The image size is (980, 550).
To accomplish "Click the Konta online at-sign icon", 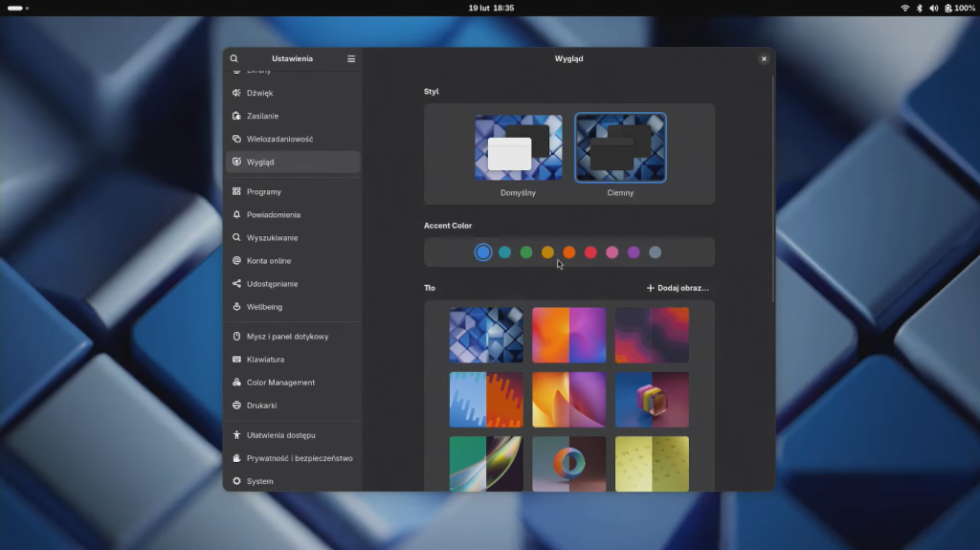I will click(x=236, y=260).
